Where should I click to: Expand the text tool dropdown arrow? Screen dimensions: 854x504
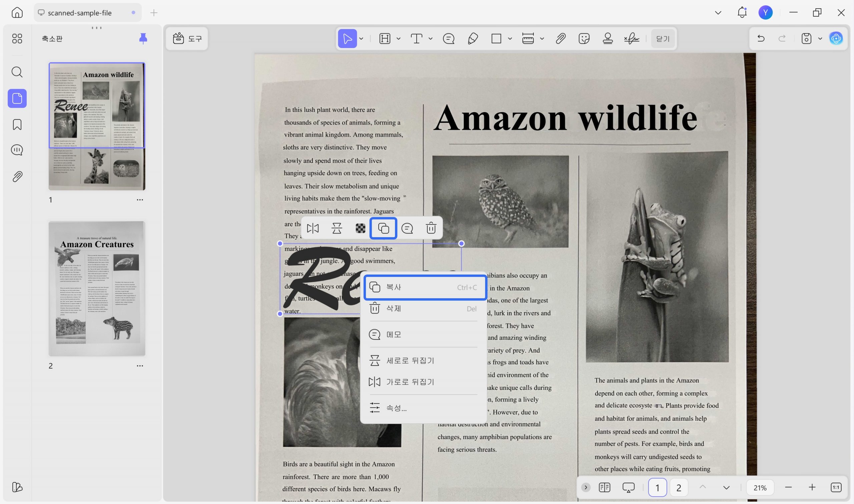(430, 39)
